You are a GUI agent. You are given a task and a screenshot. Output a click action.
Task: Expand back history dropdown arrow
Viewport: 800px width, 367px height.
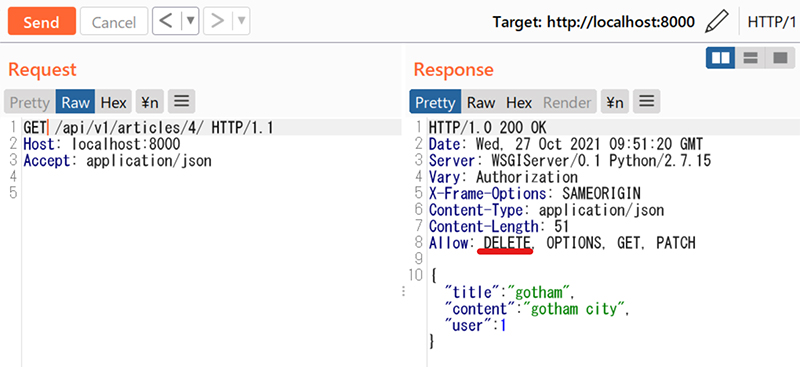190,21
